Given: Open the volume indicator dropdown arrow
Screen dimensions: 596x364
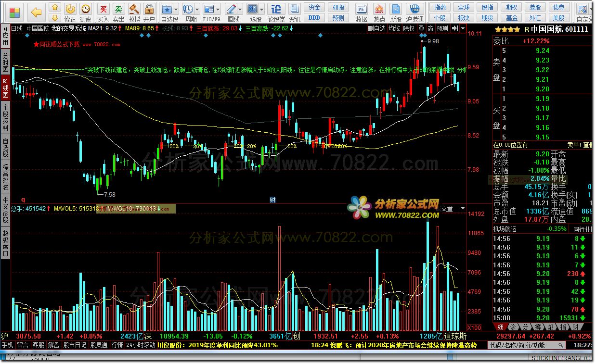Looking at the screenshot, I should 463,208.
